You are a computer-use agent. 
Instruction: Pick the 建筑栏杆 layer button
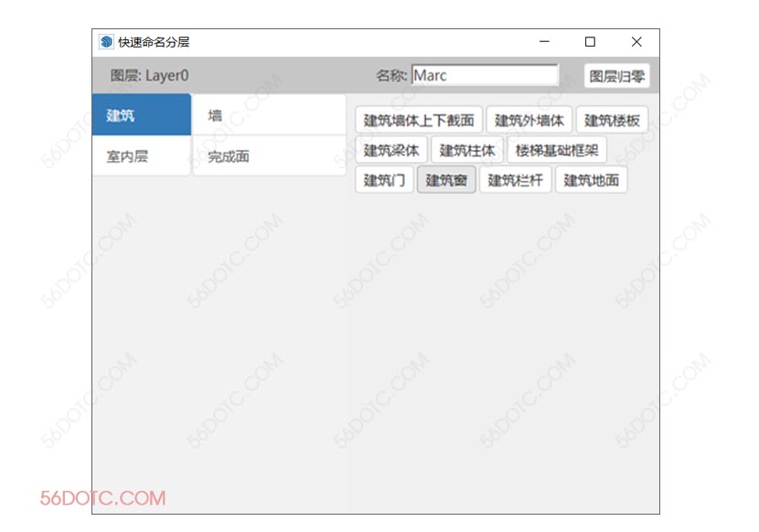pos(515,180)
